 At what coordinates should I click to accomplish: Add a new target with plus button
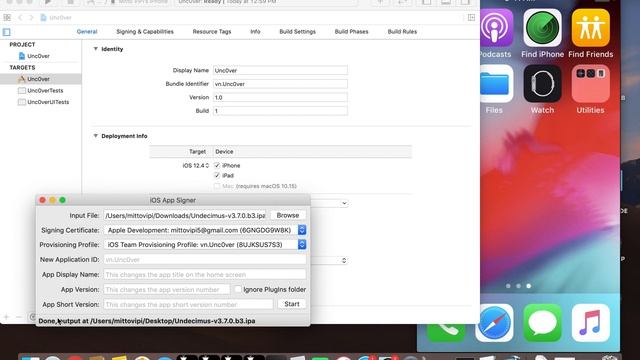pyautogui.click(x=6, y=317)
